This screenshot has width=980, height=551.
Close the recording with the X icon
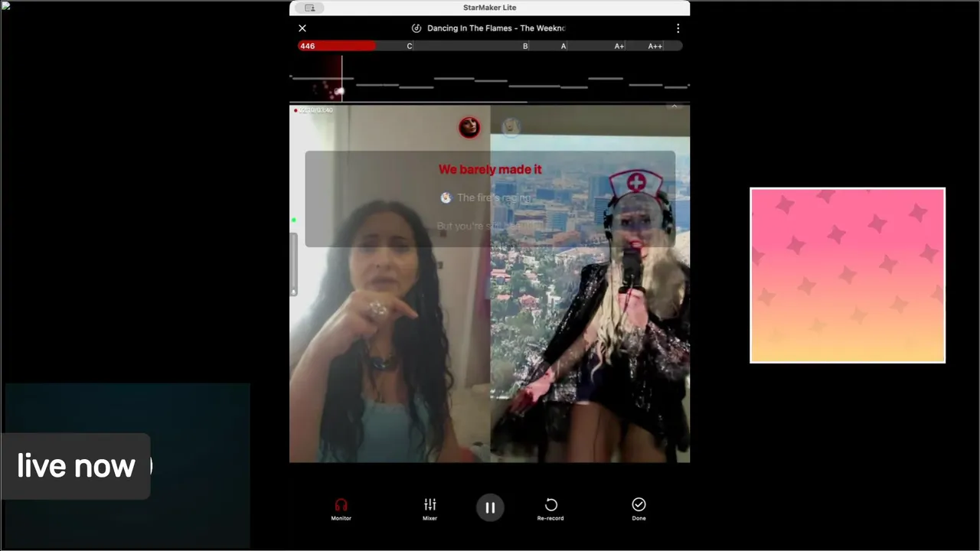pos(302,28)
